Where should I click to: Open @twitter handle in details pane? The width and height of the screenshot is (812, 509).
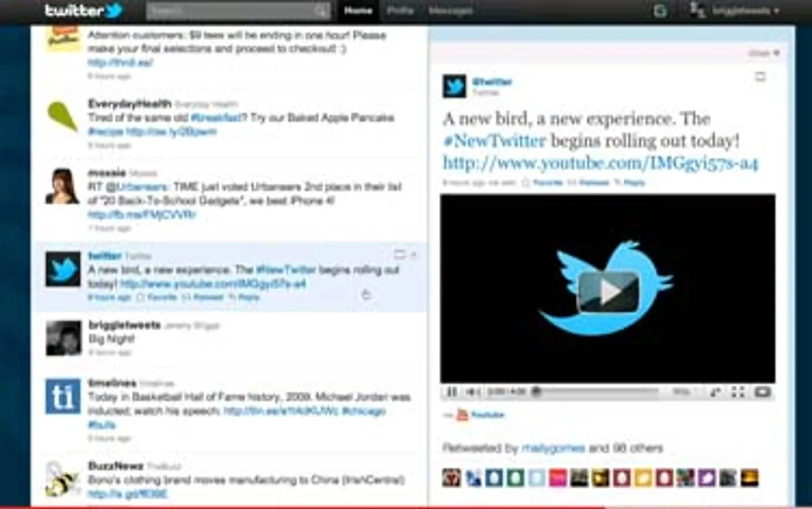click(x=492, y=82)
